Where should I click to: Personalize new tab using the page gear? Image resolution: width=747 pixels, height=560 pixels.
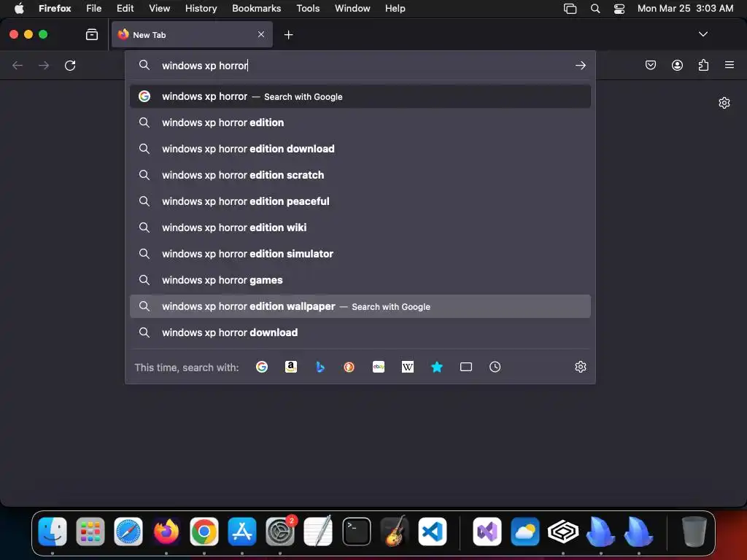tap(724, 103)
